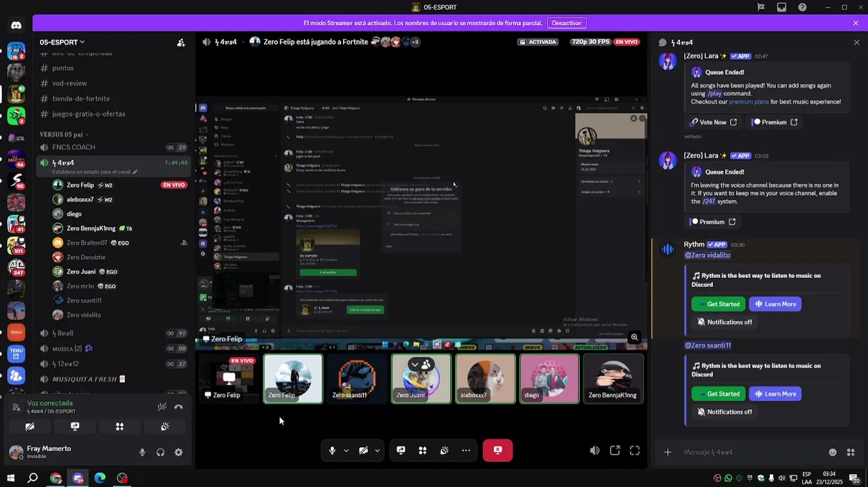Share your screen from call control bar

401,450
